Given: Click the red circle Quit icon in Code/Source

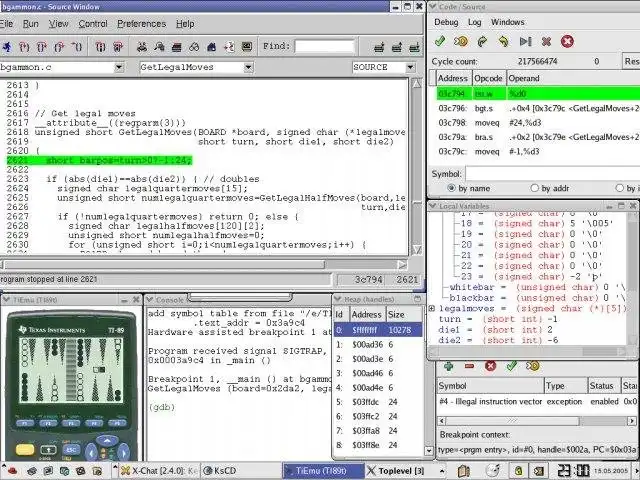Looking at the screenshot, I should coord(567,41).
